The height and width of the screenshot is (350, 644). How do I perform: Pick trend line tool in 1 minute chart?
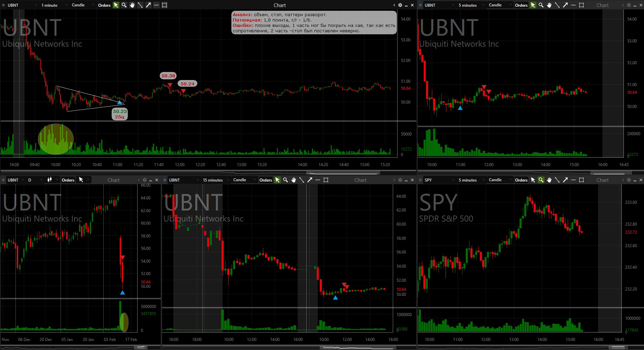pos(140,5)
